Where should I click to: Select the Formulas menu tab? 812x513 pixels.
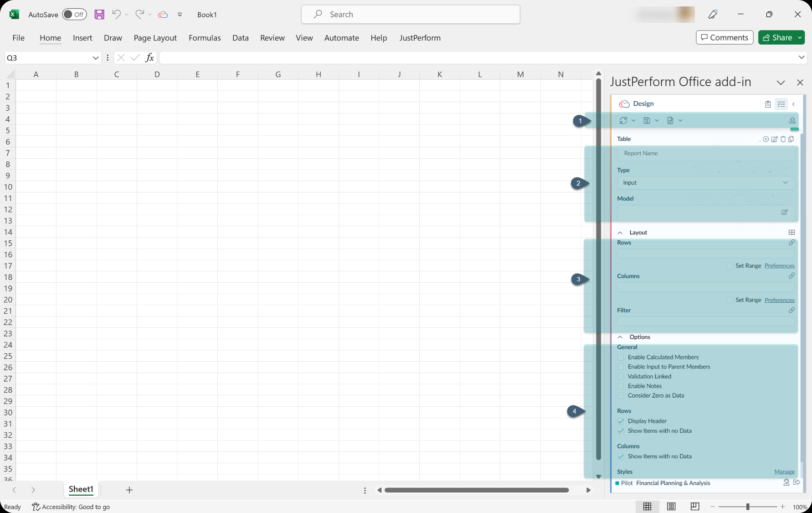205,38
